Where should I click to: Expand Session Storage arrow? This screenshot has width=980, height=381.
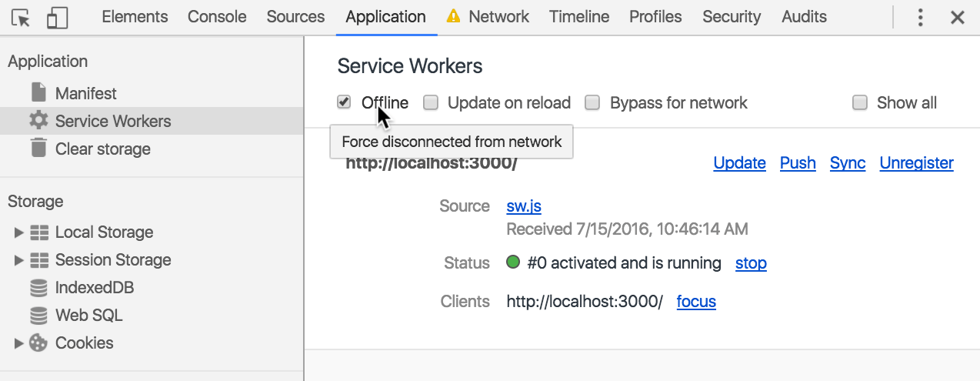pyautogui.click(x=19, y=260)
